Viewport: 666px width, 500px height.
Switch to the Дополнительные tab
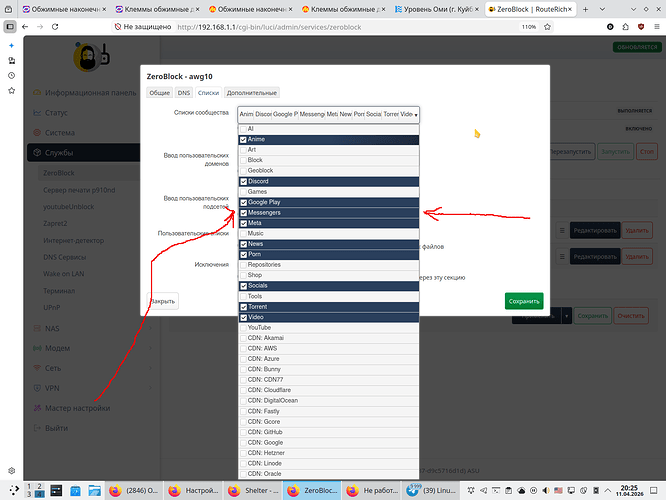pyautogui.click(x=251, y=93)
